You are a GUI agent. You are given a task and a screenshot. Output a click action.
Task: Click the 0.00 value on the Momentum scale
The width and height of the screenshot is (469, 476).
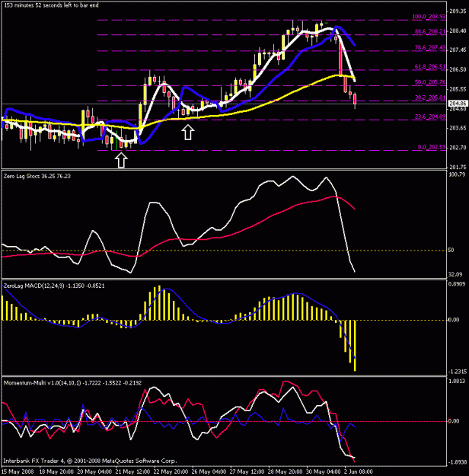454,420
